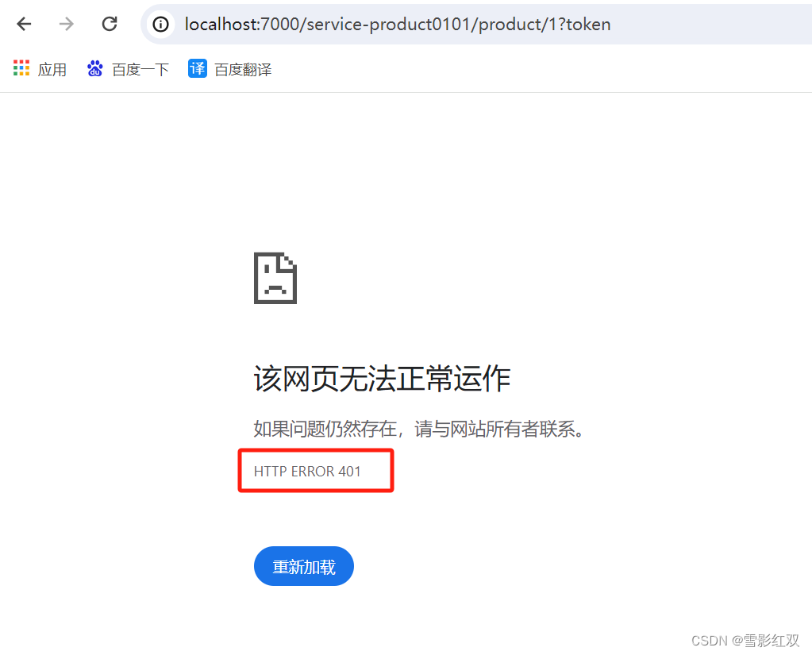
Task: Open the 百度一下 bookmark
Action: (140, 69)
